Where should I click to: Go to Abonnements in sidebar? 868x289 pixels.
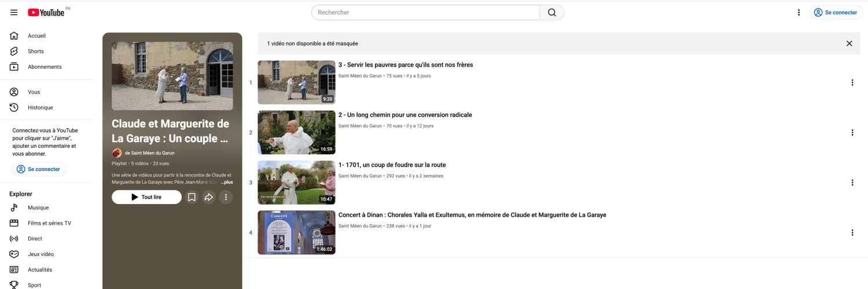pos(45,67)
